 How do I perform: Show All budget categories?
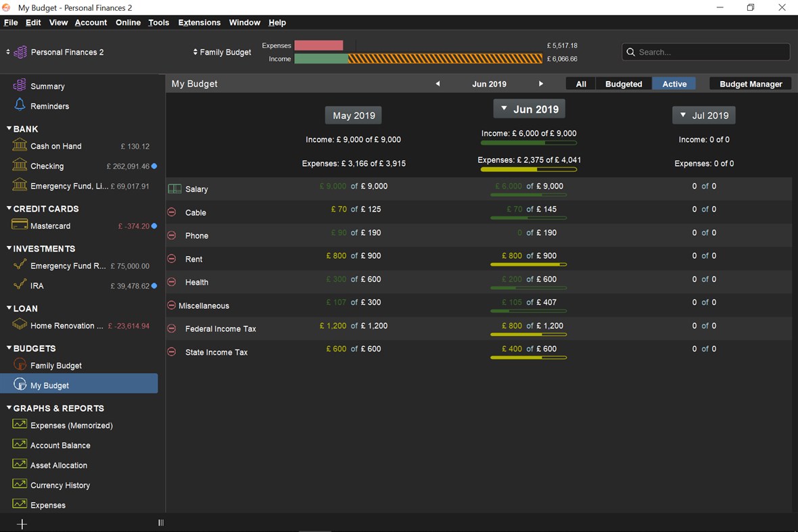(x=581, y=84)
